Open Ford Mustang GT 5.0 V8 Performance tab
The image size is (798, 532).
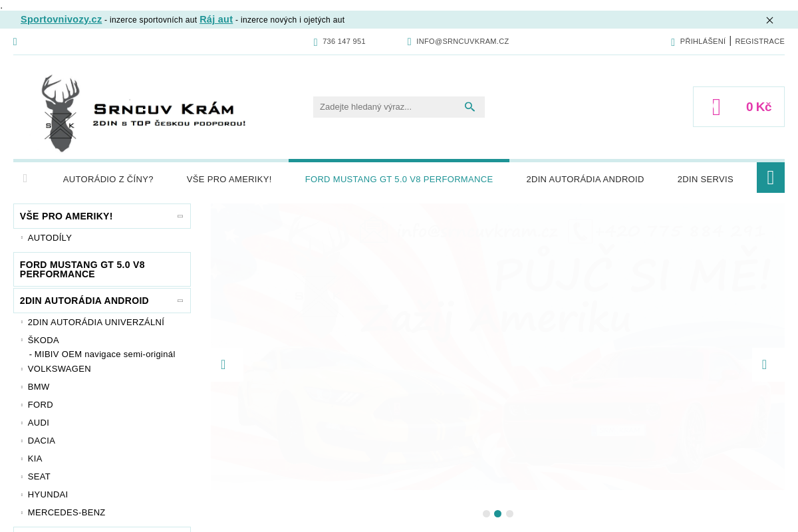(398, 180)
